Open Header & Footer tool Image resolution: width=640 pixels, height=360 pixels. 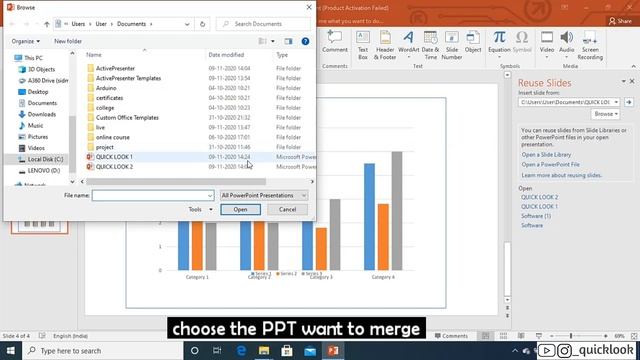click(x=385, y=45)
